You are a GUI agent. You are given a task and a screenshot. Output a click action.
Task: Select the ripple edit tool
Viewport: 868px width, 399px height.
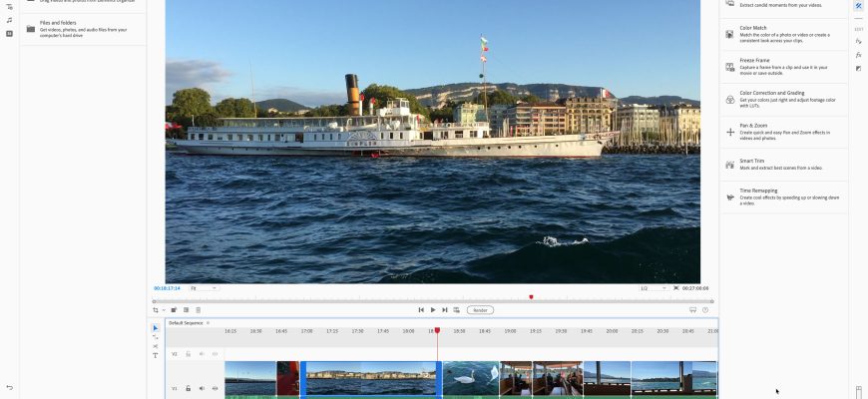coord(155,337)
